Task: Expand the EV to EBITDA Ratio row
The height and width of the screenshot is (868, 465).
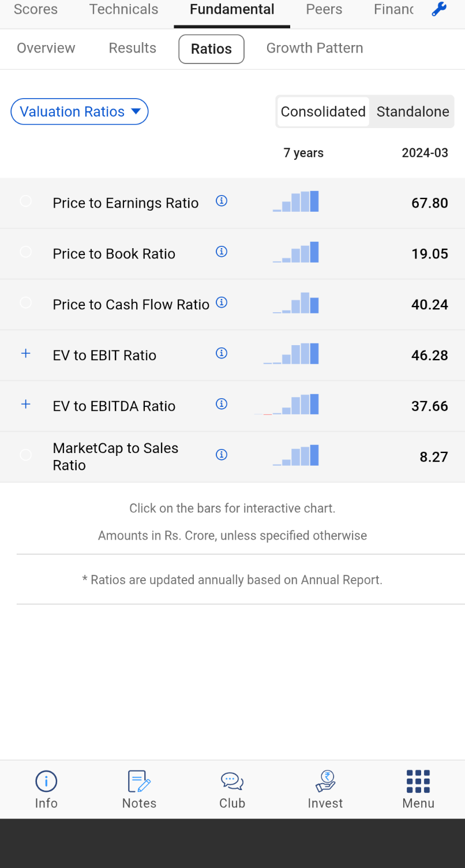Action: pyautogui.click(x=26, y=404)
